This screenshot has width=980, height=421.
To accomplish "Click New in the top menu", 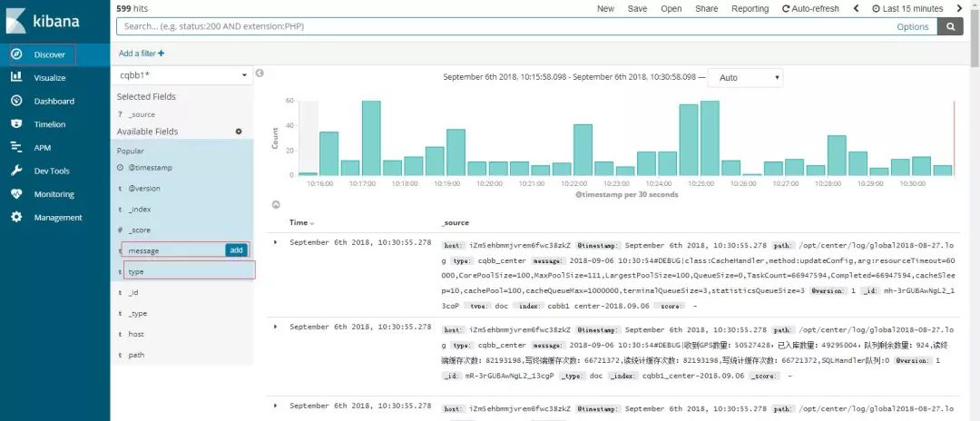I will point(605,9).
